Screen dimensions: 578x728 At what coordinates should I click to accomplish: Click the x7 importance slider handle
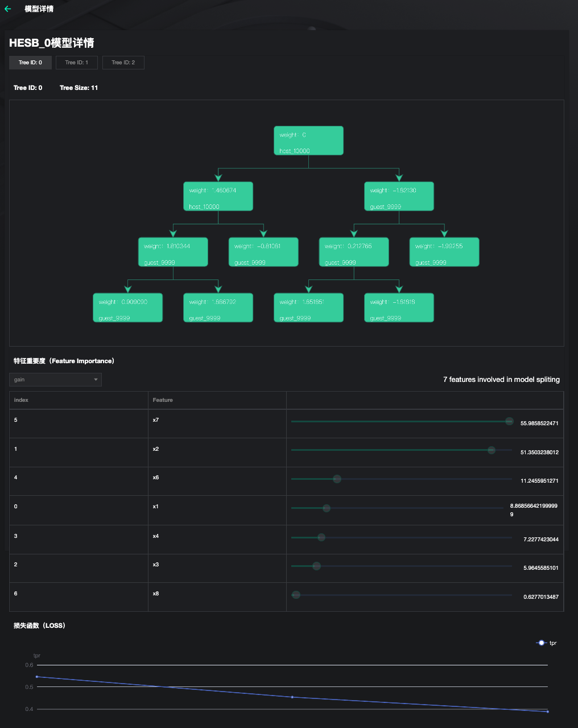509,421
